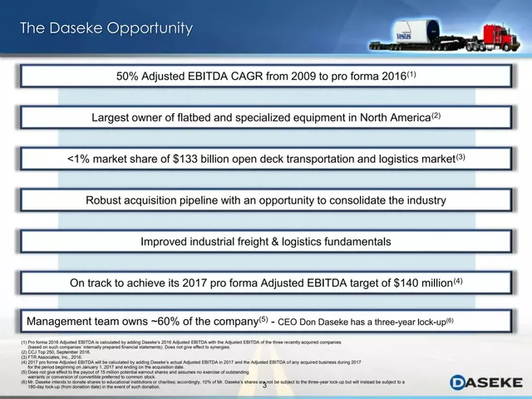This screenshot has height=399, width=532.
Task: Select the '50% Adjusted EBITDA CAGR' box
Action: (266, 76)
